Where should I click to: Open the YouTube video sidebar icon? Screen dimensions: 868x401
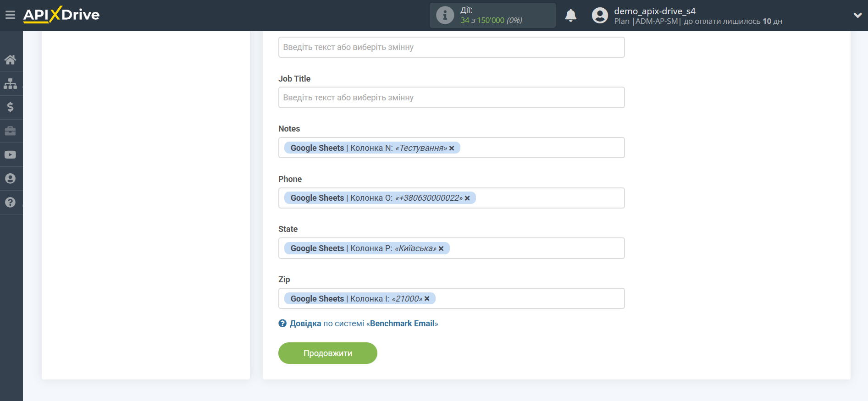[x=10, y=155]
